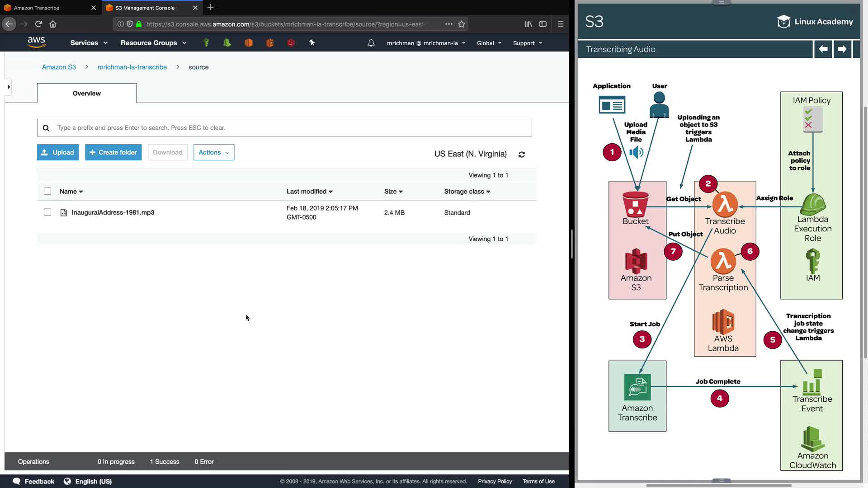The image size is (868, 488).
Task: Go to next slide with right arrow
Action: [x=842, y=49]
